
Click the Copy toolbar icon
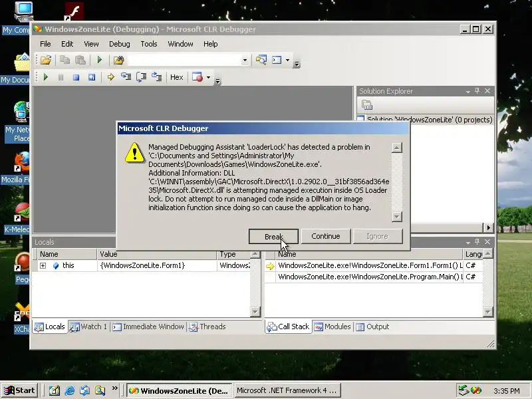[x=65, y=61]
